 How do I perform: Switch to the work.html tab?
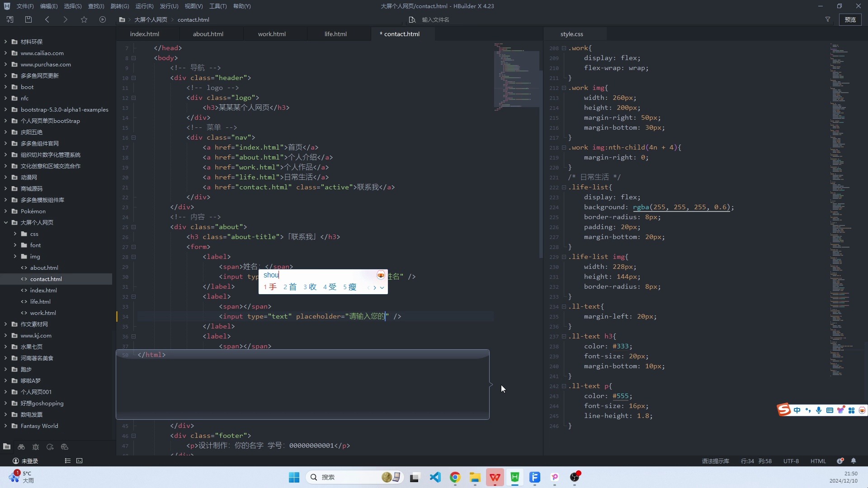click(272, 34)
